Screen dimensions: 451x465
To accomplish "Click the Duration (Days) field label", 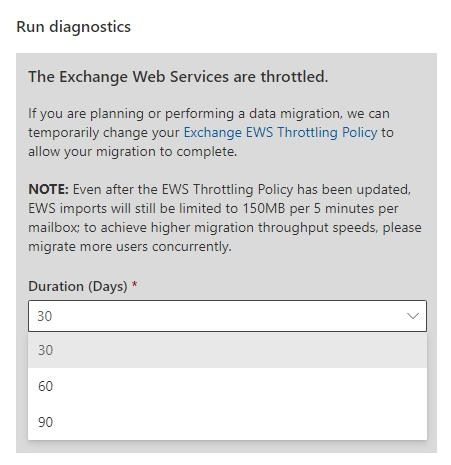I will click(x=78, y=286).
